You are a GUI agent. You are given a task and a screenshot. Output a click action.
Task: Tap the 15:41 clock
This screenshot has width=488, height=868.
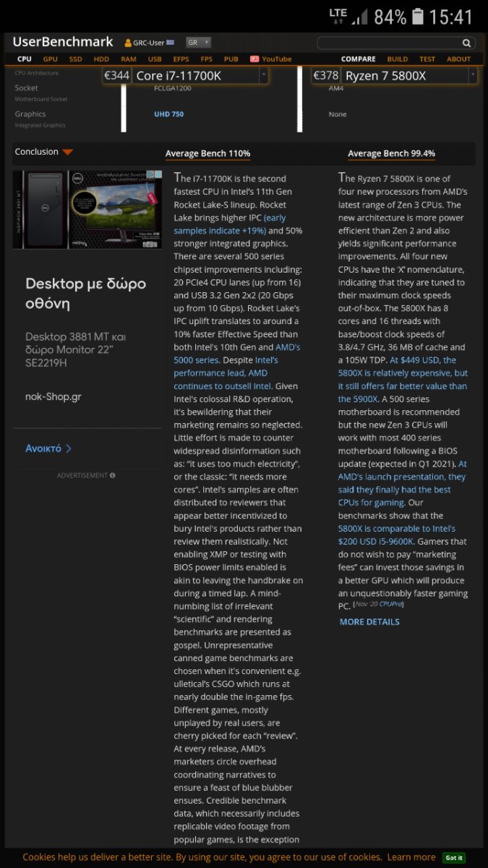[x=451, y=17]
